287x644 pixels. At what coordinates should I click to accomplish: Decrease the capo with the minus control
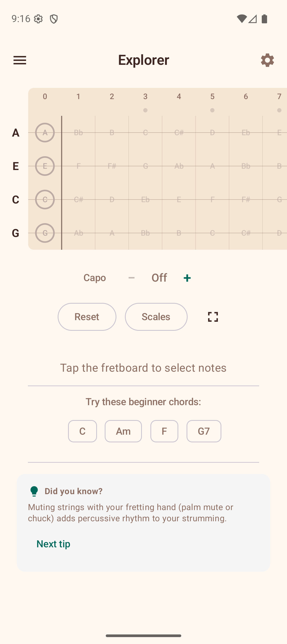132,277
